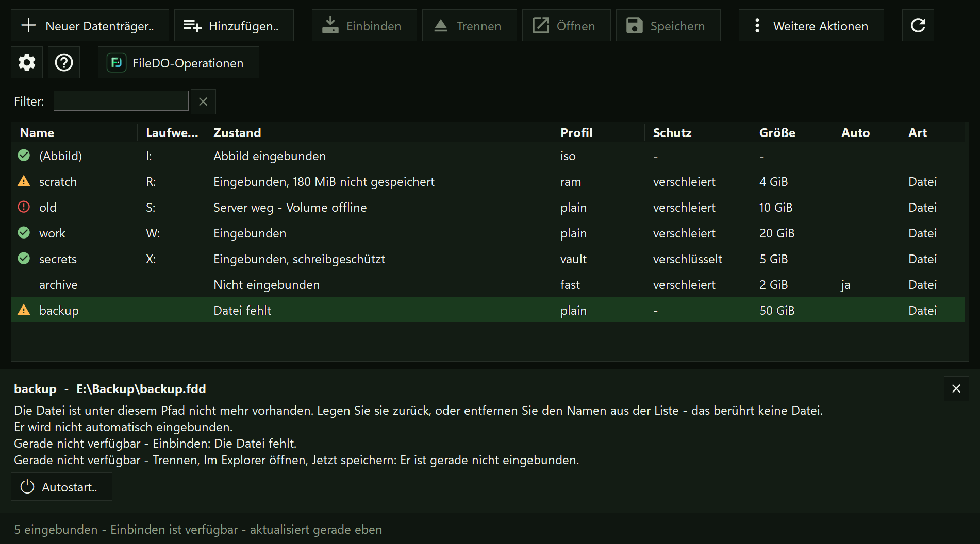Click the Einbinden toolbar button

coord(364,25)
